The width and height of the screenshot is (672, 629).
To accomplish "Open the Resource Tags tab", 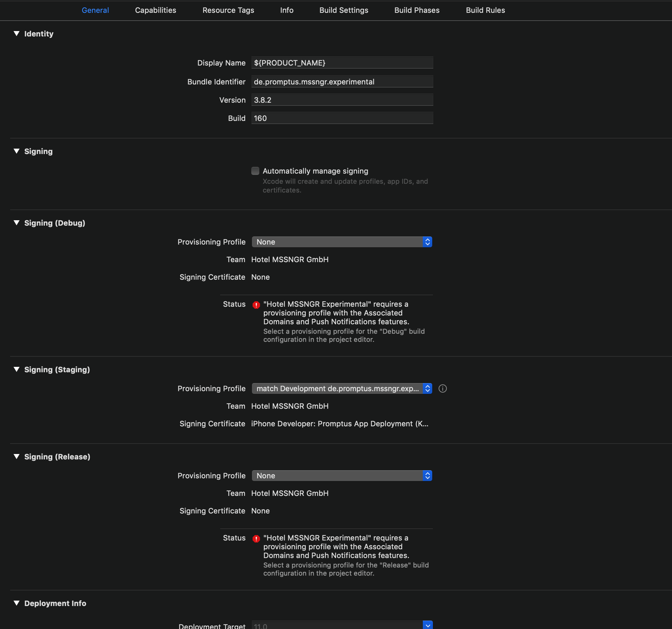I will (x=228, y=10).
